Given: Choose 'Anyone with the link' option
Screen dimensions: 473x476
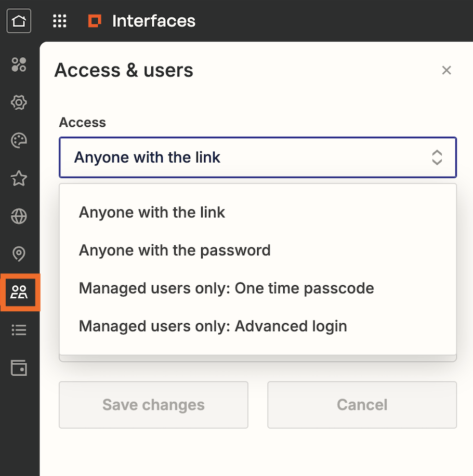Looking at the screenshot, I should pyautogui.click(x=152, y=212).
